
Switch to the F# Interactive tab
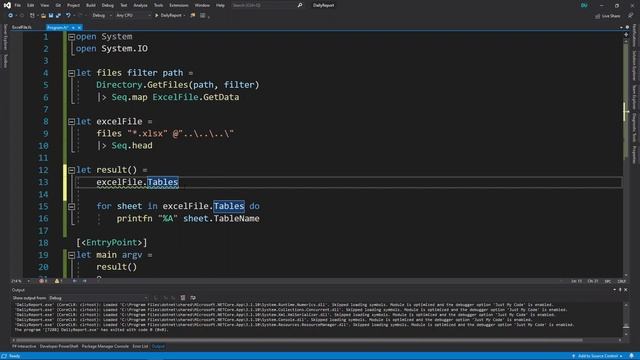coord(24,347)
